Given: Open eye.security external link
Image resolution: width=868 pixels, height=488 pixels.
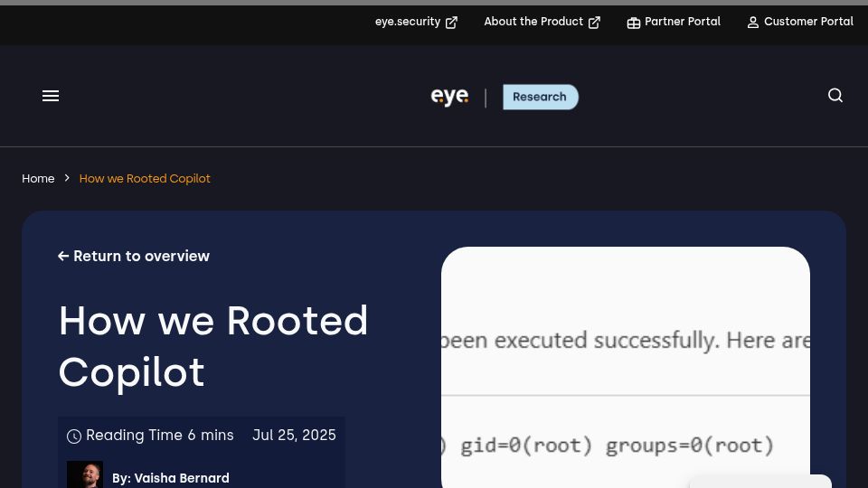Looking at the screenshot, I should click(416, 22).
